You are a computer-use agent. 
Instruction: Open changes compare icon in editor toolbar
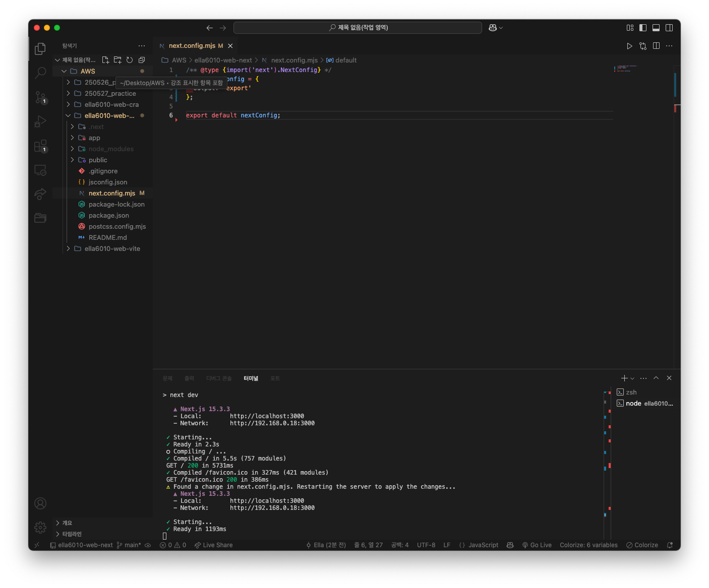pyautogui.click(x=643, y=46)
